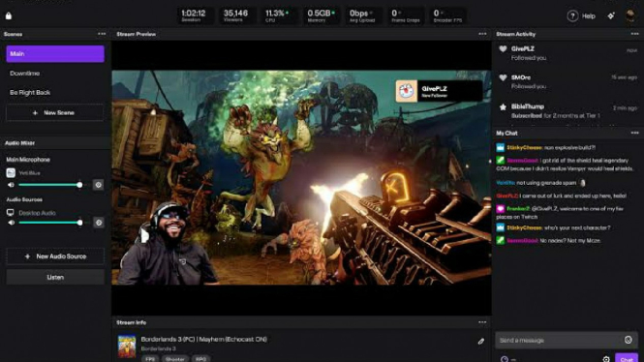Screen dimensions: 644x362
Task: Open the Stream Activity three-dot menu
Action: pos(634,34)
